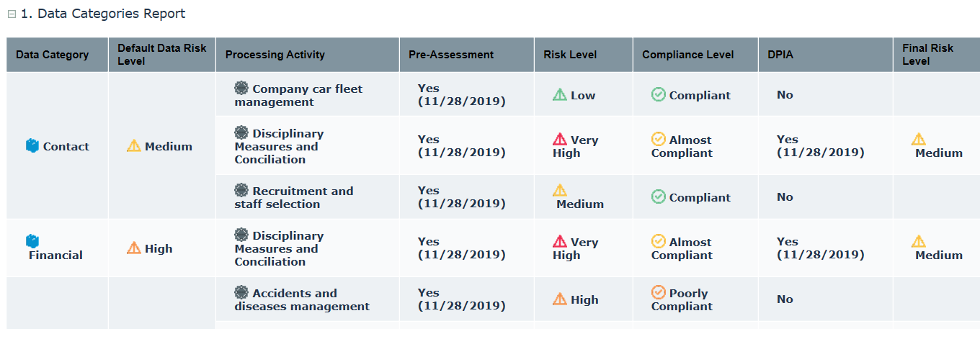Open Accidents and diseases management activity
This screenshot has width=980, height=339.
tap(302, 300)
